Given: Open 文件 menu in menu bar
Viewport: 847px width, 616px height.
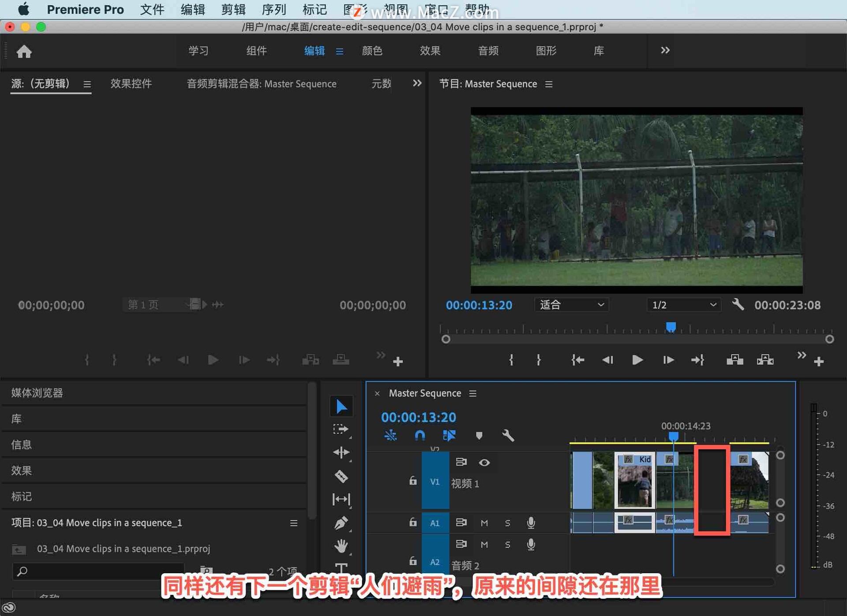Looking at the screenshot, I should [152, 9].
